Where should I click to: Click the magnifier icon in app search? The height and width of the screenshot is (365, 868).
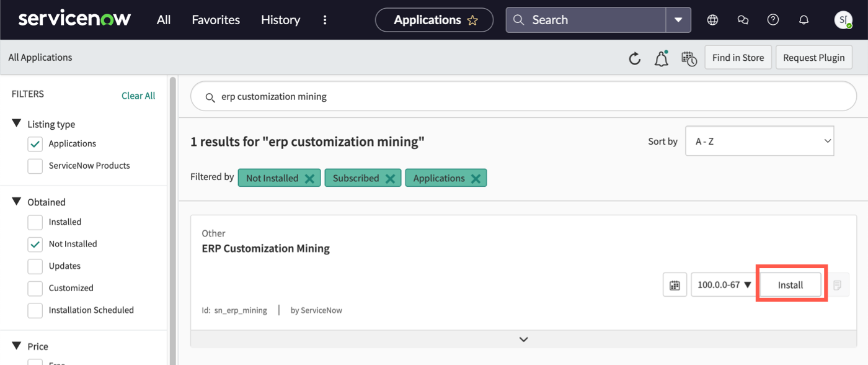pyautogui.click(x=210, y=97)
